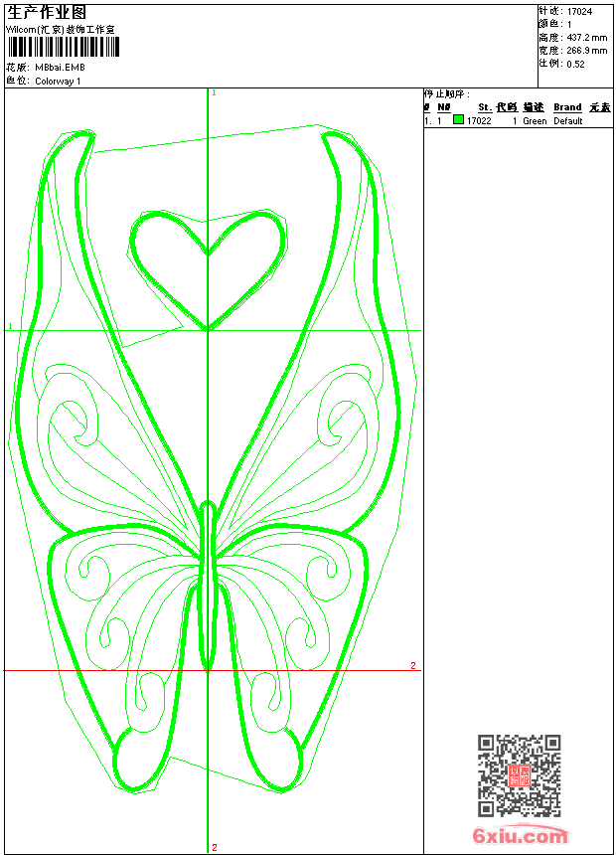Open the 6xiu.com watermark link
The image size is (616, 855).
click(520, 836)
